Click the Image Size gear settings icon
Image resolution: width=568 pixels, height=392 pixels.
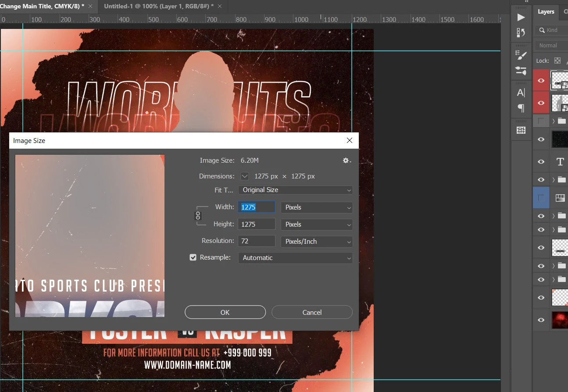tap(347, 161)
